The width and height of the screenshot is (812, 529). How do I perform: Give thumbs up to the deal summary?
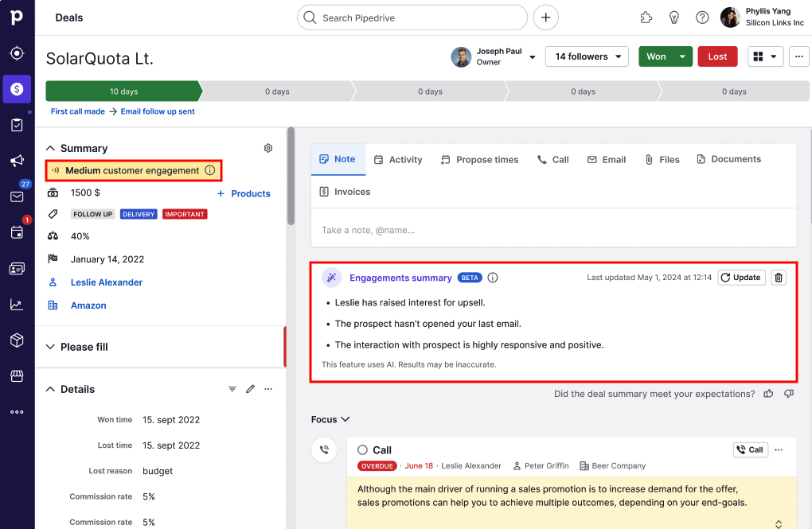coord(768,393)
